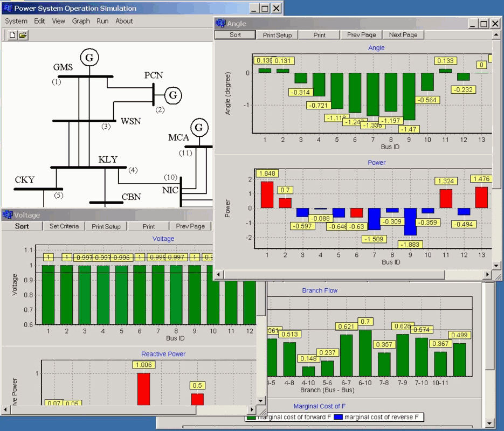Go to Next Page in Angle window
This screenshot has width=504, height=431.
(403, 34)
